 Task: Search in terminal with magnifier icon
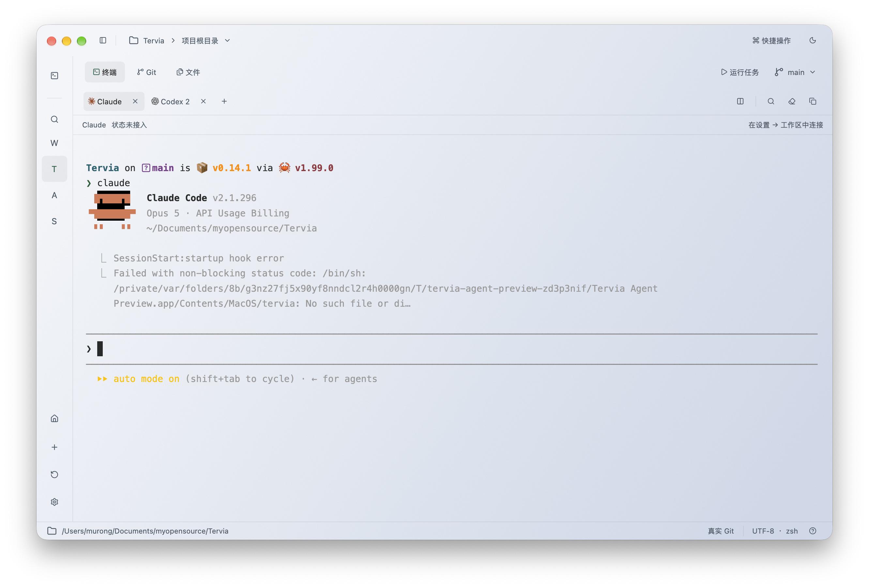point(771,101)
